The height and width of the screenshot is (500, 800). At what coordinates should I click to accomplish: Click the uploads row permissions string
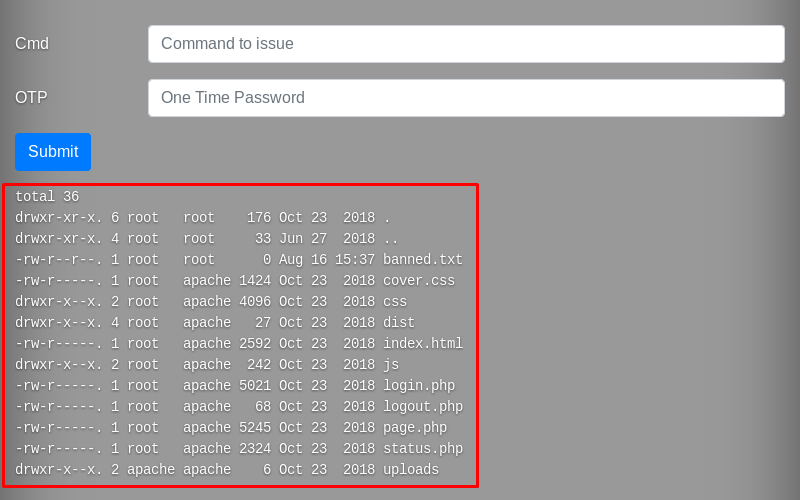click(58, 470)
